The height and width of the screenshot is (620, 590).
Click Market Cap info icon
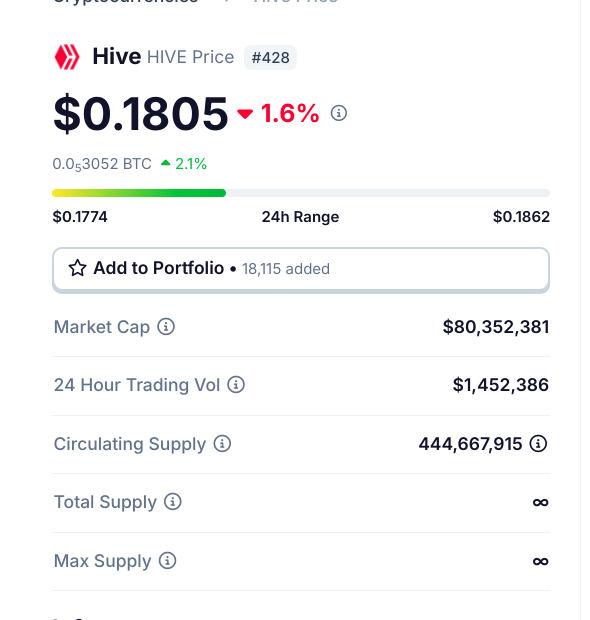click(x=166, y=327)
